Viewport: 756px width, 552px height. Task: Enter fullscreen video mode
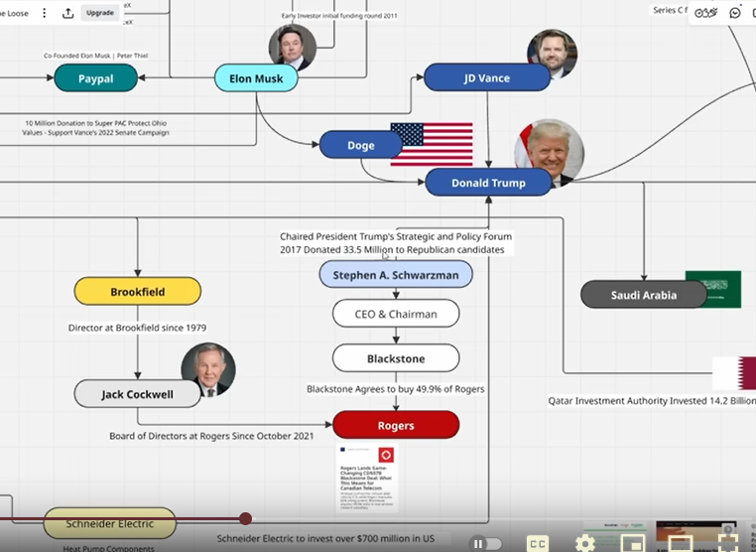coord(727,543)
